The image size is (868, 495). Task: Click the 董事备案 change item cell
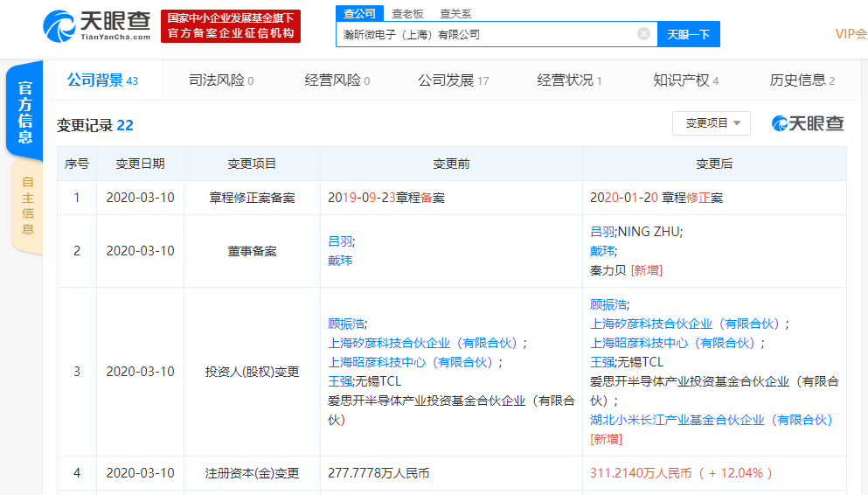coord(252,251)
